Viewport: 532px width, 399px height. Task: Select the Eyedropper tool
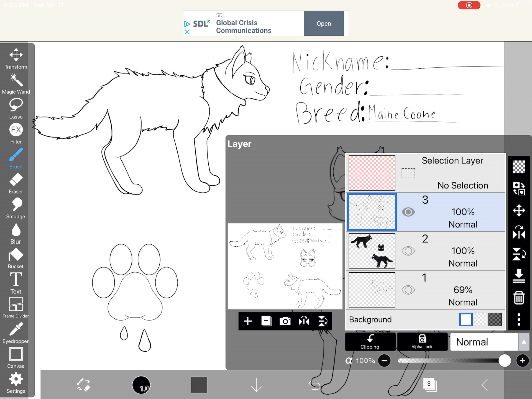(16, 333)
